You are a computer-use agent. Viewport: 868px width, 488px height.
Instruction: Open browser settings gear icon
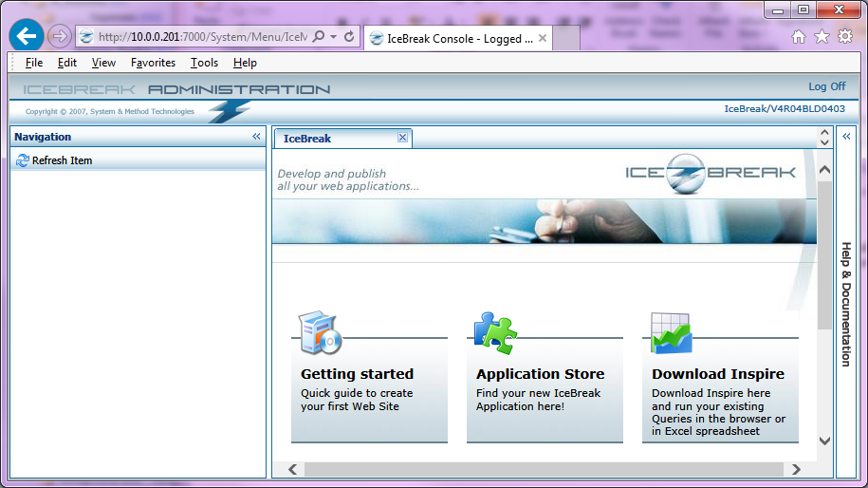tap(845, 37)
